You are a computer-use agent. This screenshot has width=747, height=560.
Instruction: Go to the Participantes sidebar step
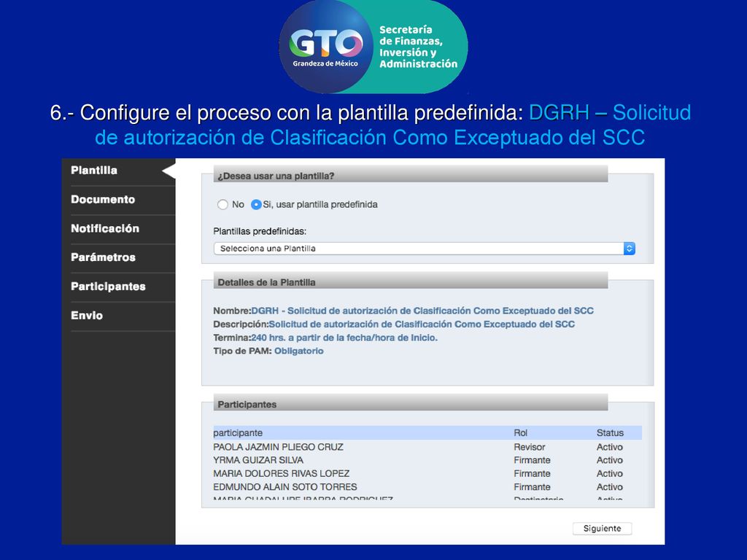point(108,287)
